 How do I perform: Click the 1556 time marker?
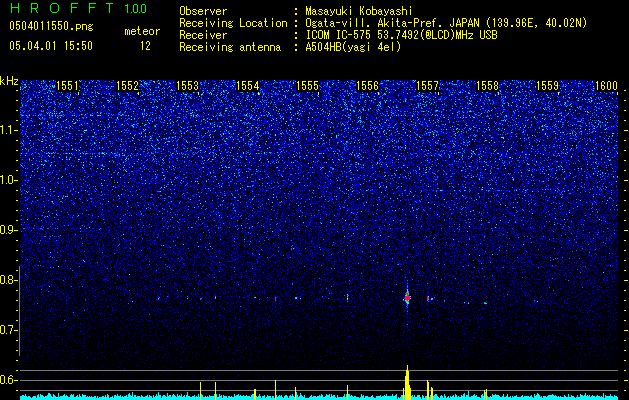pyautogui.click(x=367, y=85)
